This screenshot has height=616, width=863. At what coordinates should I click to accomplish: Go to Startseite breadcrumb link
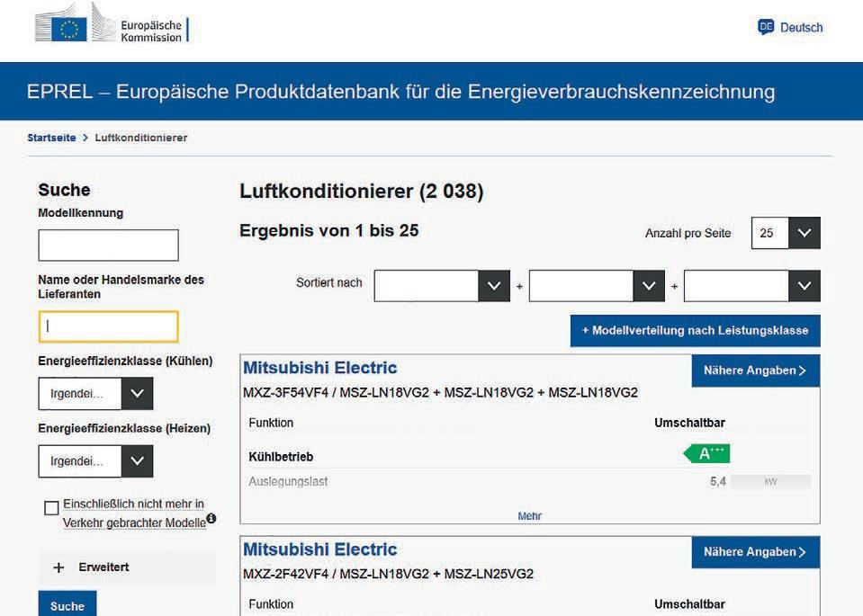tap(51, 138)
